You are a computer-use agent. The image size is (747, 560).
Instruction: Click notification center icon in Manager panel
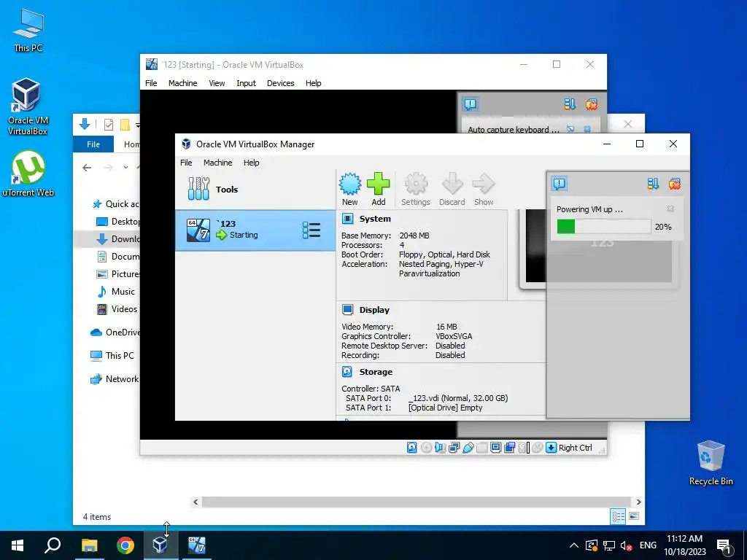[x=560, y=183]
